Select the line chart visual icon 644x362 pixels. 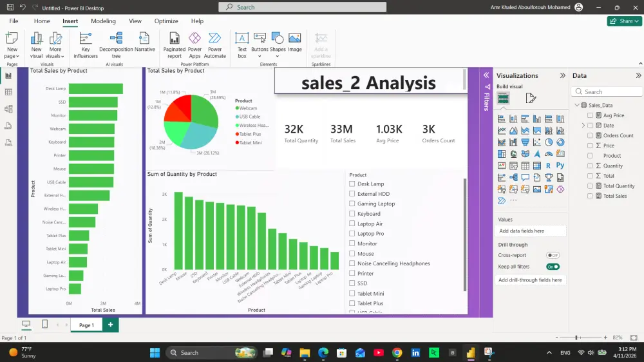(x=502, y=131)
